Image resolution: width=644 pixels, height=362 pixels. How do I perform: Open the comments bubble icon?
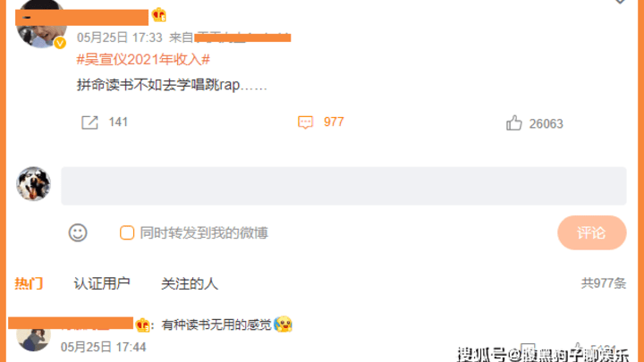click(305, 122)
